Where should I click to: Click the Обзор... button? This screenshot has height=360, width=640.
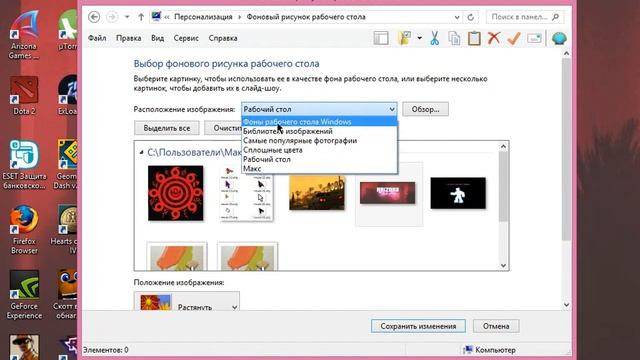[x=425, y=109]
